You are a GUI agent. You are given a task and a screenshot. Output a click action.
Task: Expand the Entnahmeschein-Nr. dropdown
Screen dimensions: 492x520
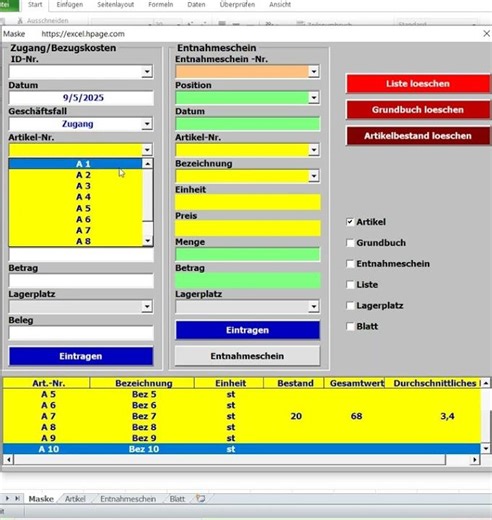coord(313,72)
